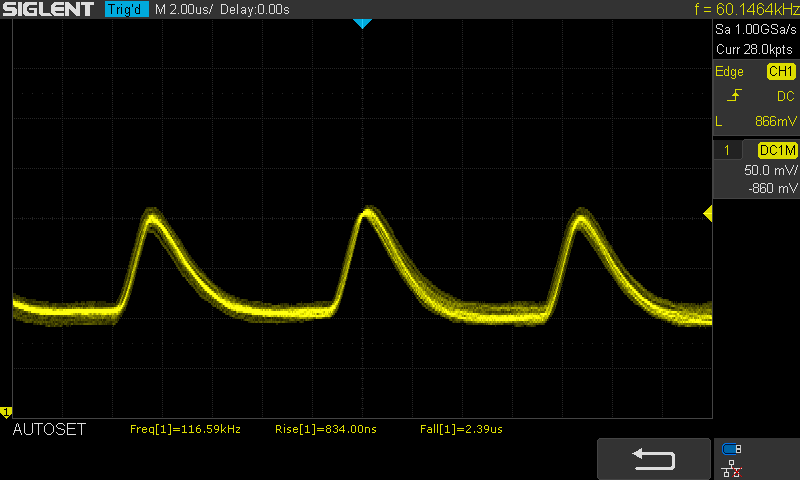The width and height of the screenshot is (800, 480).
Task: Click the DC1M coupling badge
Action: (778, 150)
